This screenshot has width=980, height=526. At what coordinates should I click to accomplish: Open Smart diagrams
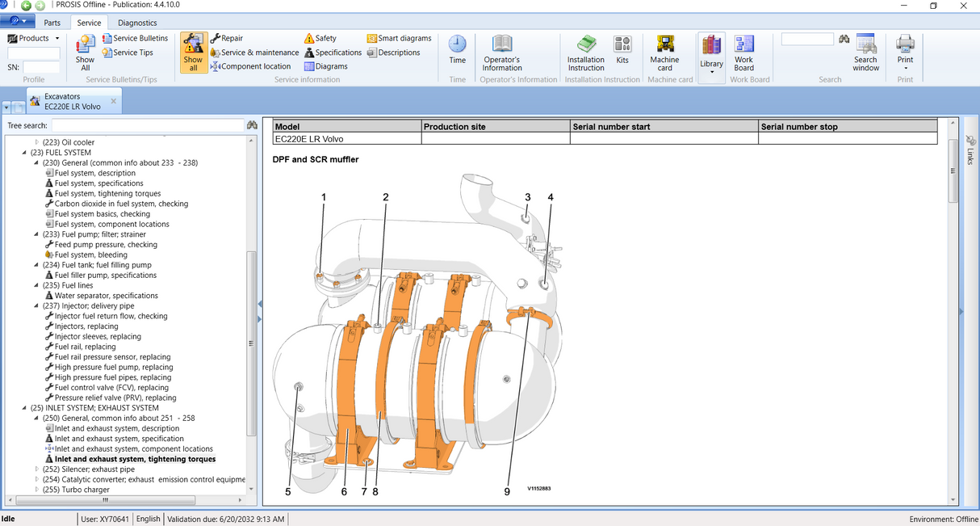point(398,37)
